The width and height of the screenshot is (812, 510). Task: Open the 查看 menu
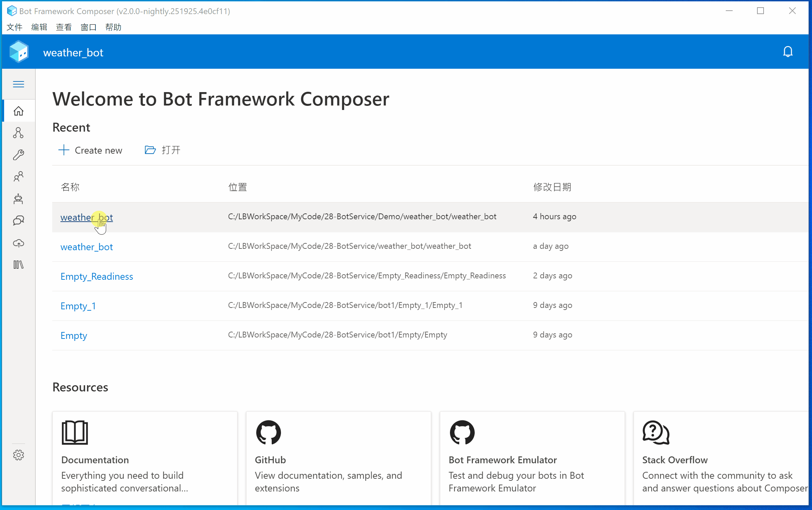point(64,27)
